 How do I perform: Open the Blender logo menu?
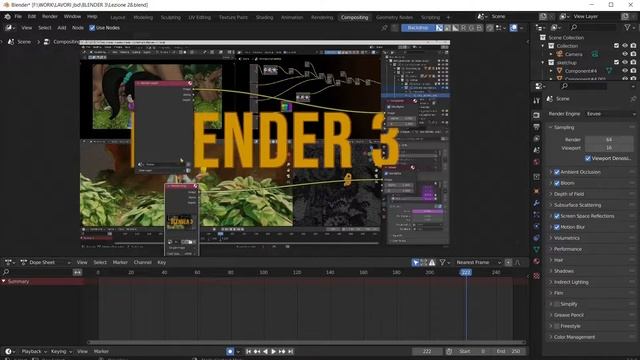coord(7,17)
